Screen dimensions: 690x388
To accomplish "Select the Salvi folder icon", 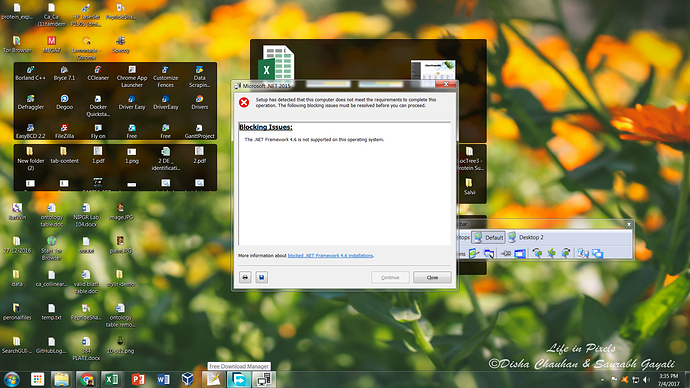I will tap(469, 187).
